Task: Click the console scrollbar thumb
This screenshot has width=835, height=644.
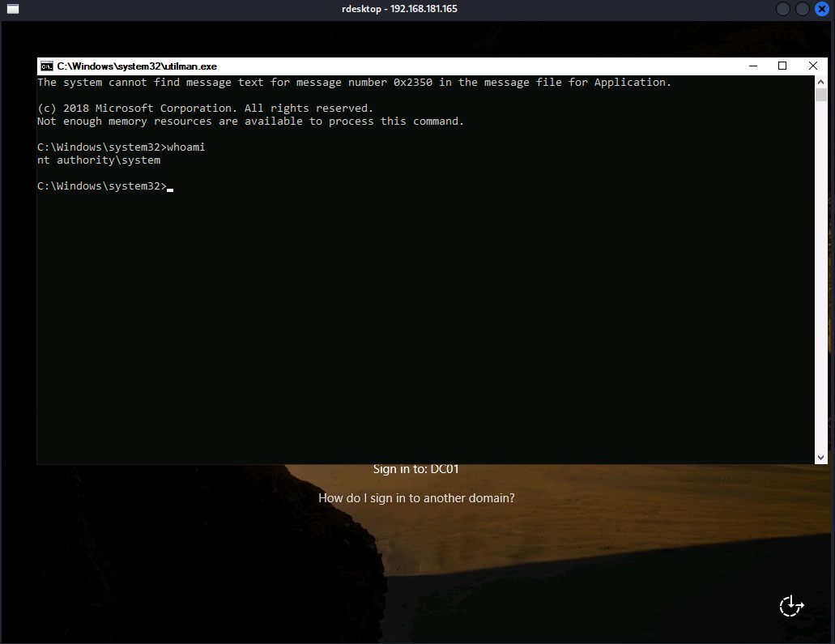Action: pos(821,94)
